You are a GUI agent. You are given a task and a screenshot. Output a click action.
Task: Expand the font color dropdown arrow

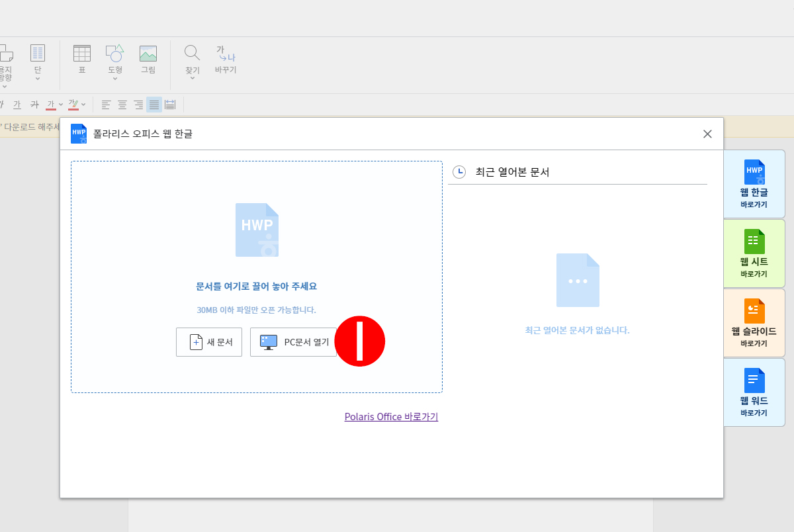61,105
